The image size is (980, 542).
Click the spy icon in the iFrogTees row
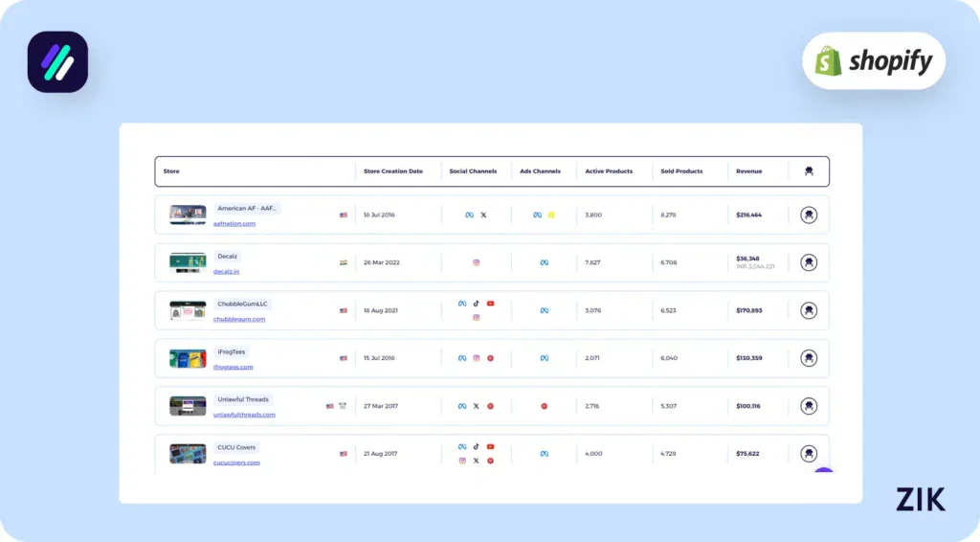[x=808, y=358]
